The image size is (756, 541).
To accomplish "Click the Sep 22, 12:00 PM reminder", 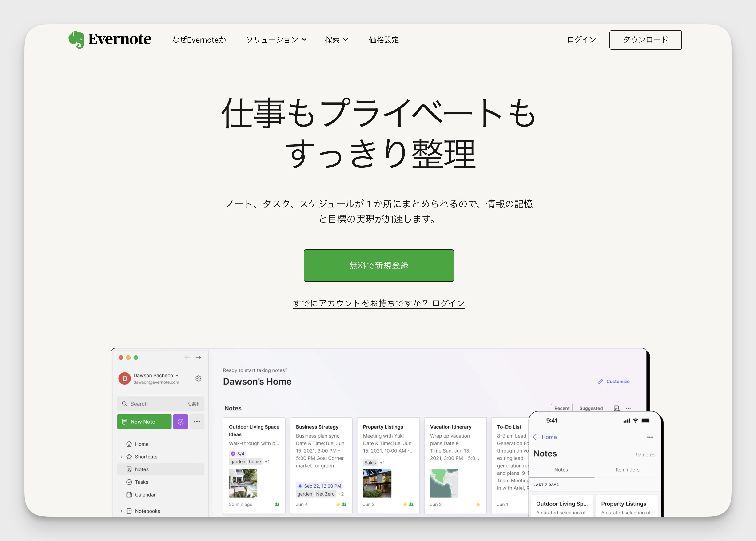I will point(320,486).
